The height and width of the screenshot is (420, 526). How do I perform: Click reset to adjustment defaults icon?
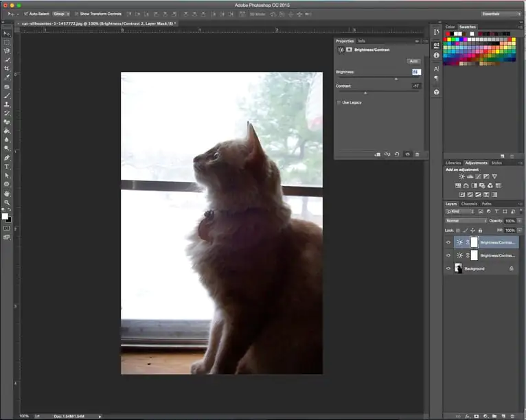pyautogui.click(x=397, y=154)
